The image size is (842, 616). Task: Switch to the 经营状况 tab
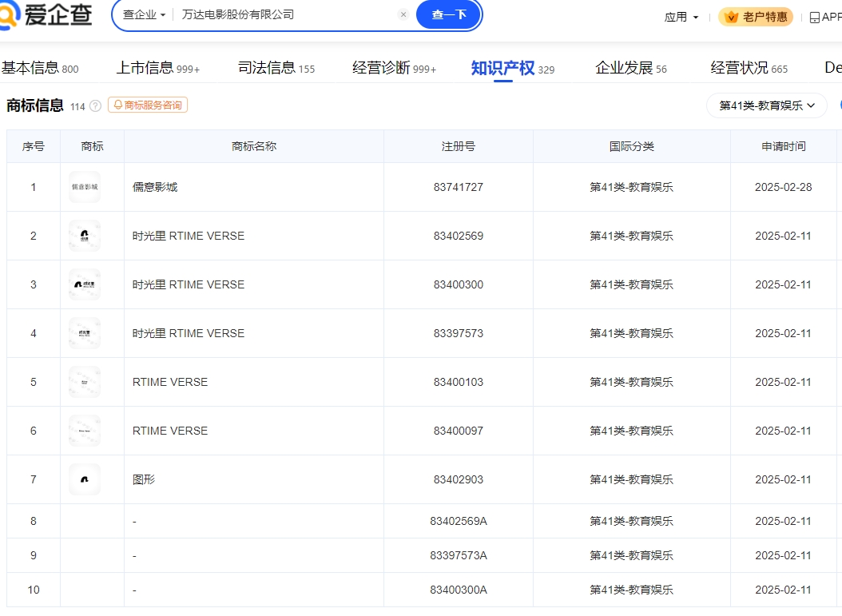click(749, 68)
